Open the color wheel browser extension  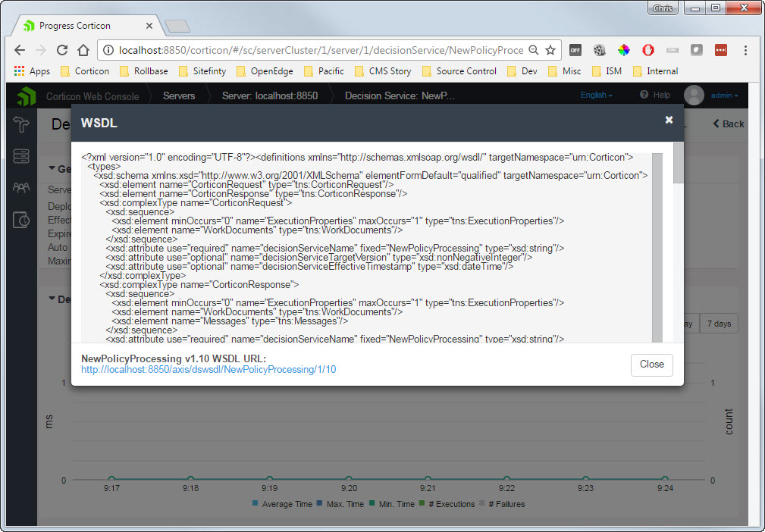624,49
